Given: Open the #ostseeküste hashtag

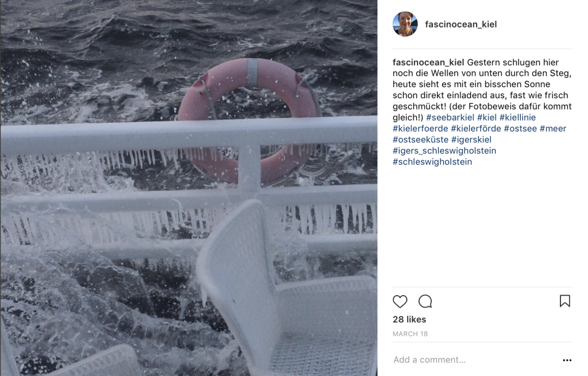Looking at the screenshot, I should (420, 140).
